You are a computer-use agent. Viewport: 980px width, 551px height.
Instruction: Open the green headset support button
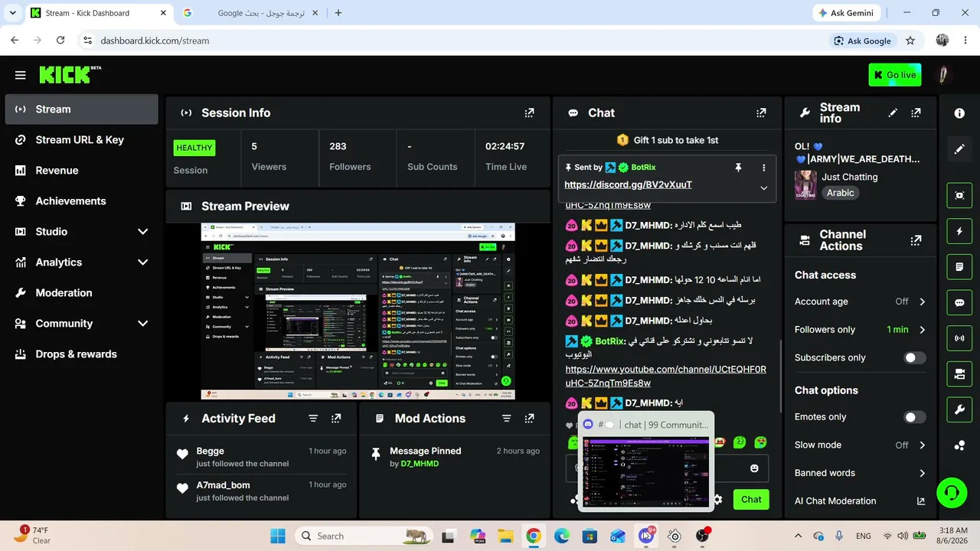pyautogui.click(x=952, y=492)
